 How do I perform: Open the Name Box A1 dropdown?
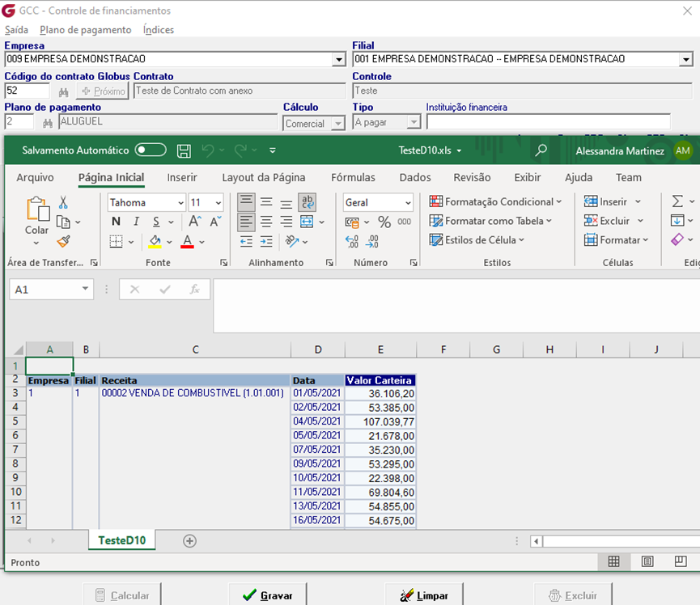click(x=85, y=289)
